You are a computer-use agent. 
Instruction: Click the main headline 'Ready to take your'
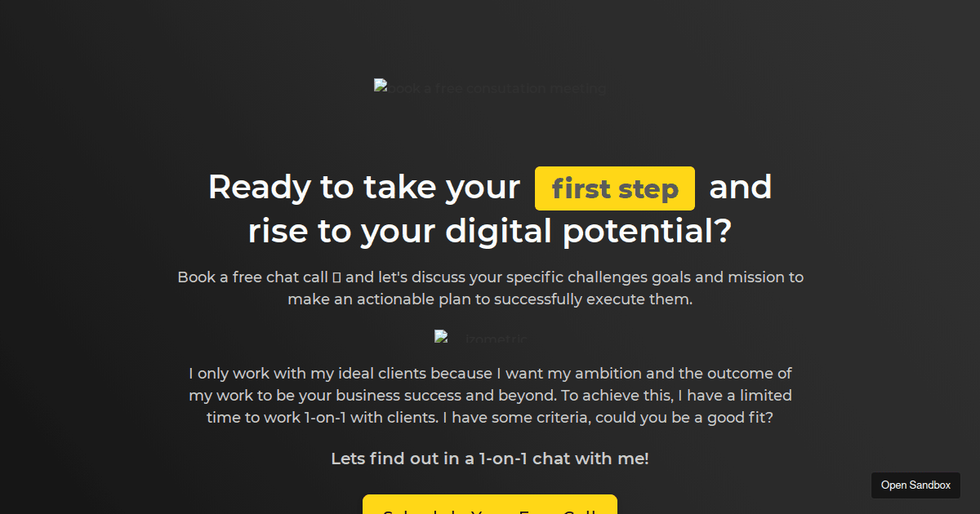click(363, 187)
